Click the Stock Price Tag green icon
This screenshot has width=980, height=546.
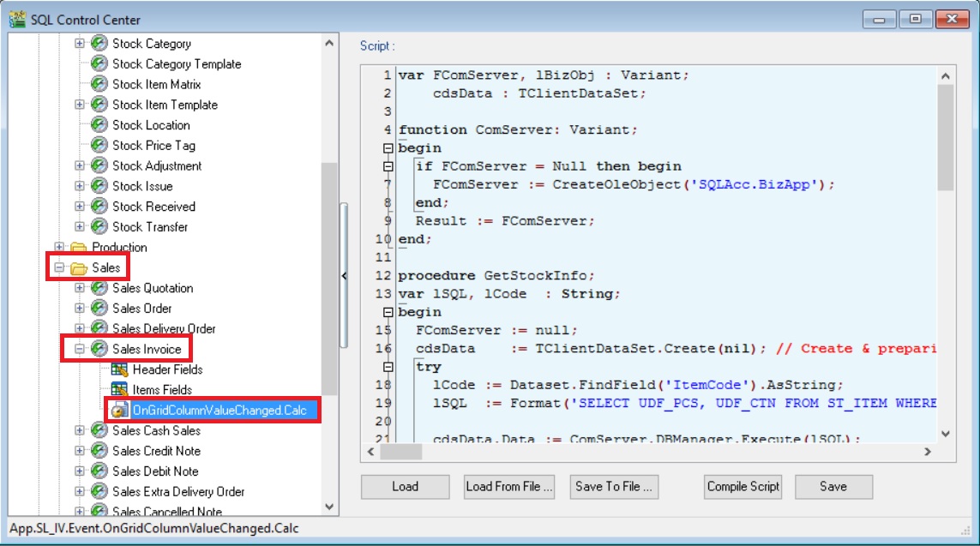coord(99,146)
